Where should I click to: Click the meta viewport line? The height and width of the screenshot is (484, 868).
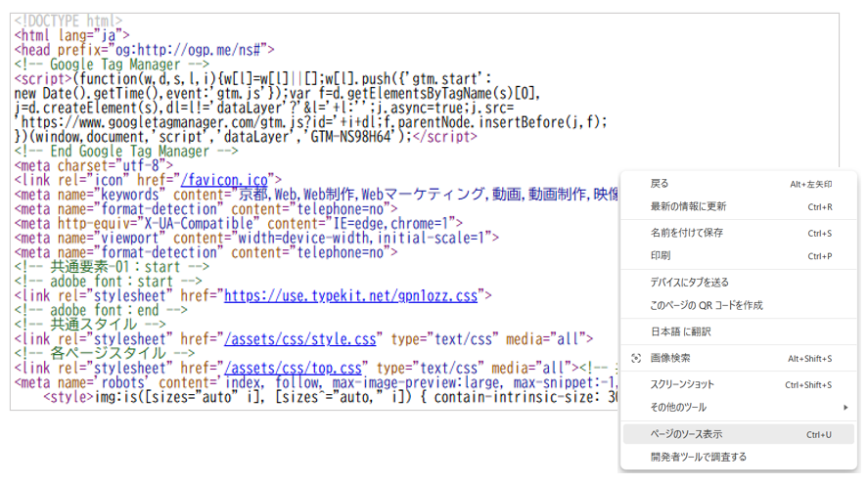click(x=256, y=238)
